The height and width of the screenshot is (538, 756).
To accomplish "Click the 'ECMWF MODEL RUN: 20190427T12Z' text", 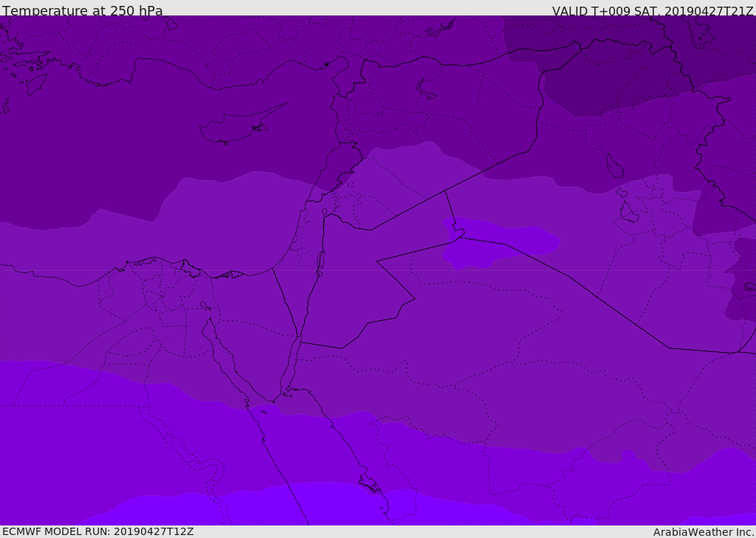I will pos(98,531).
